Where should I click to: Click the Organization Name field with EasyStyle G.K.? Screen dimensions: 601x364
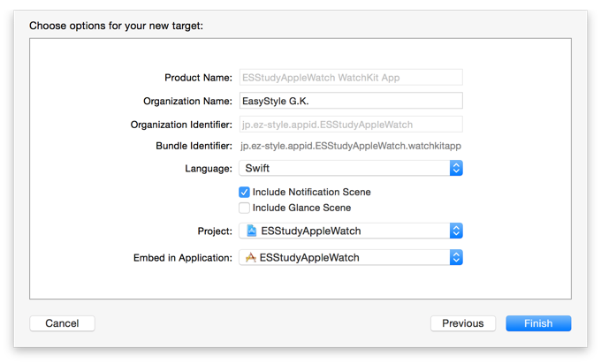tap(351, 101)
